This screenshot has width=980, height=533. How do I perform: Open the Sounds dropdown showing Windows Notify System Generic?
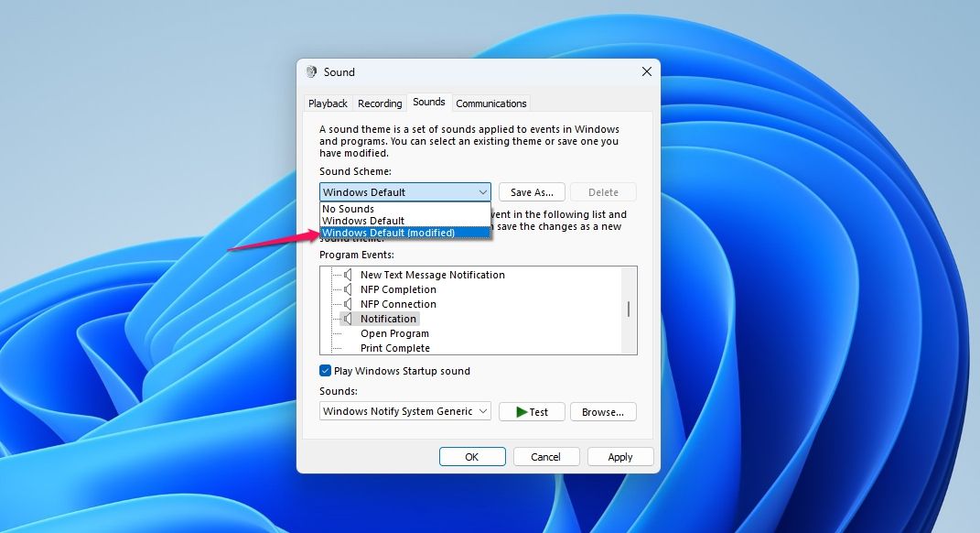(x=482, y=411)
